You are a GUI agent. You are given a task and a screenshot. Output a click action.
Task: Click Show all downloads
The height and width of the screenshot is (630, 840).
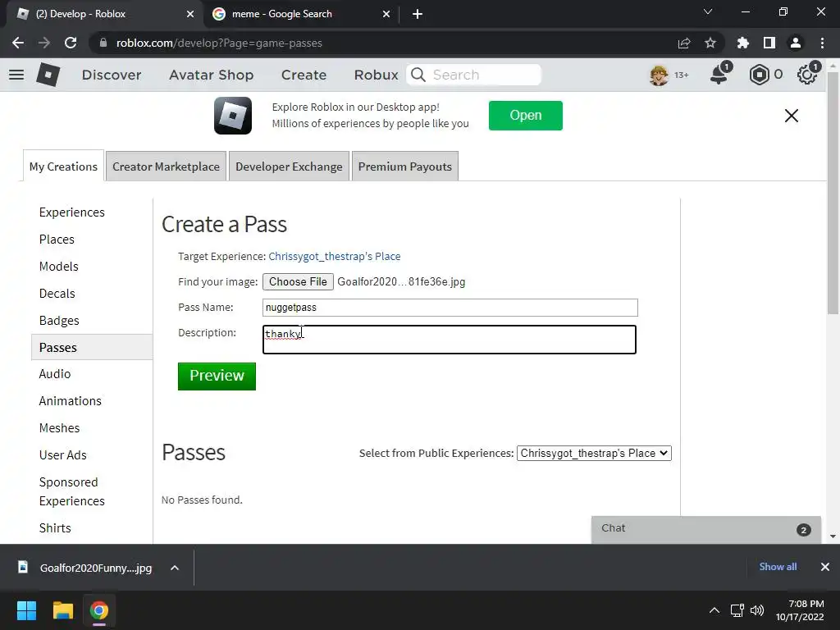tap(778, 567)
